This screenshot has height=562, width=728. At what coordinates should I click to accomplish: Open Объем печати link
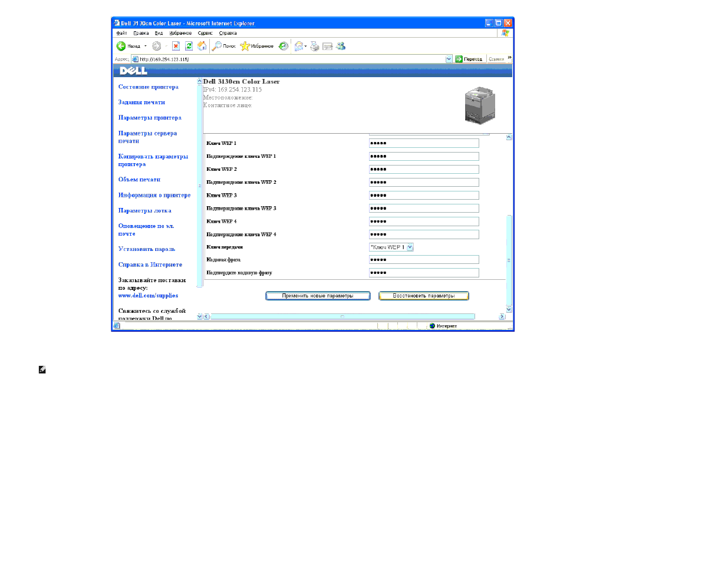point(139,179)
